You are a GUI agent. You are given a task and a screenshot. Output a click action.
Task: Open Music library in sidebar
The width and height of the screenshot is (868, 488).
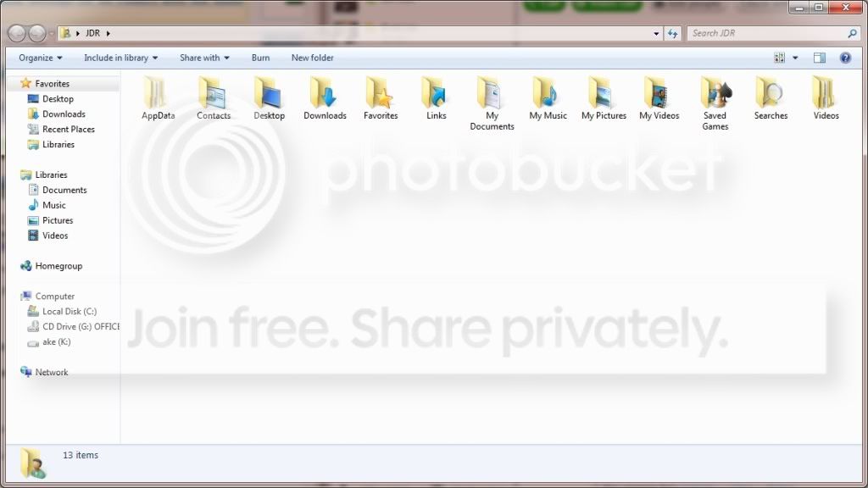(x=53, y=205)
